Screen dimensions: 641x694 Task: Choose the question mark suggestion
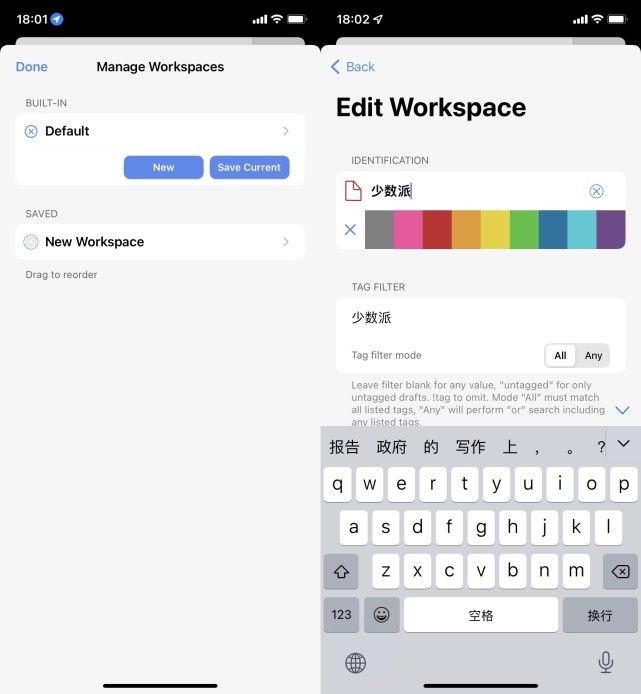click(601, 447)
